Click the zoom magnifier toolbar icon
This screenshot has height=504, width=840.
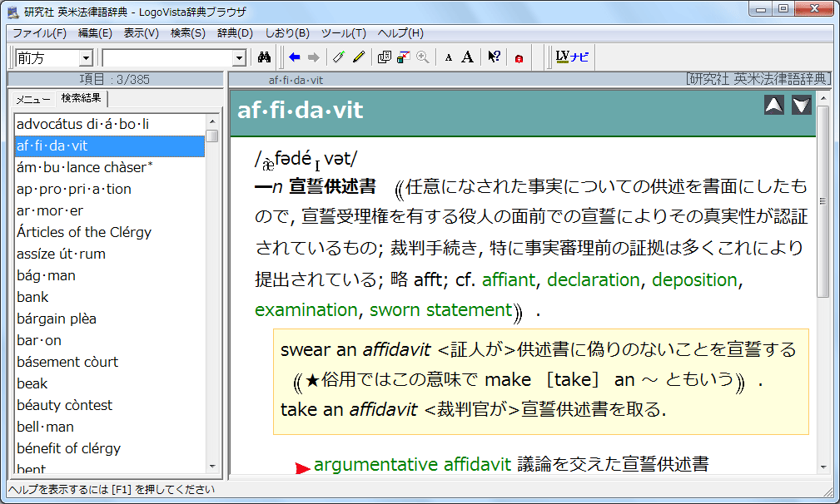pos(423,57)
